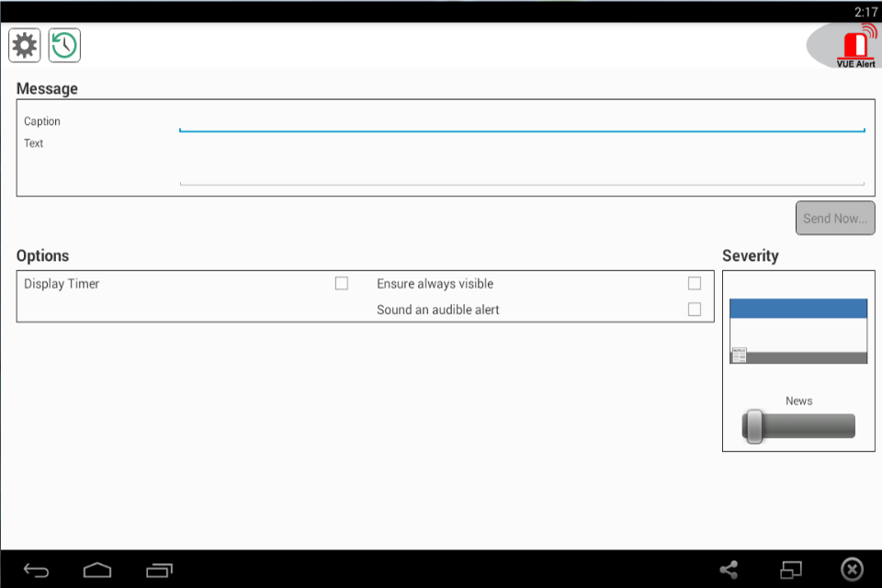Check Sound an audible alert
The image size is (882, 588).
click(x=695, y=309)
